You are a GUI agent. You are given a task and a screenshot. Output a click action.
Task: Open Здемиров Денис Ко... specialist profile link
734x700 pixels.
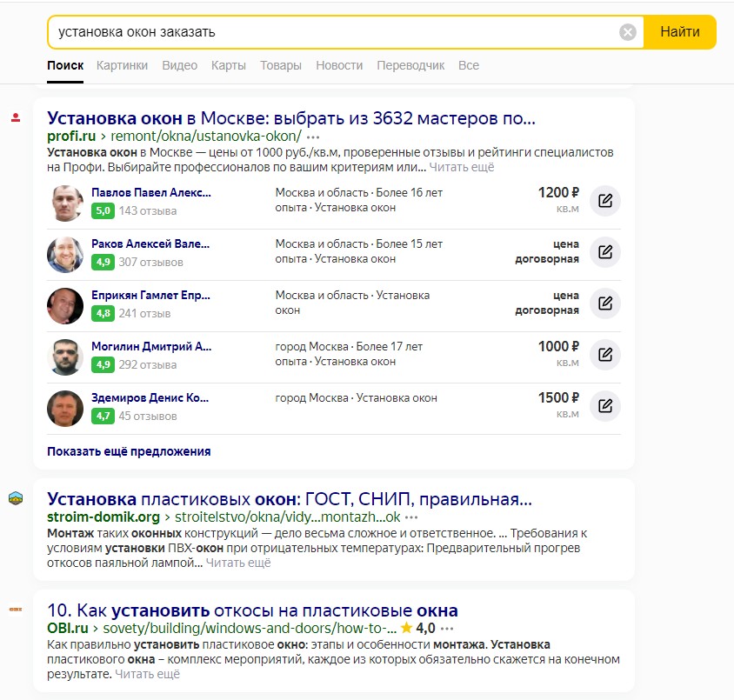point(150,397)
